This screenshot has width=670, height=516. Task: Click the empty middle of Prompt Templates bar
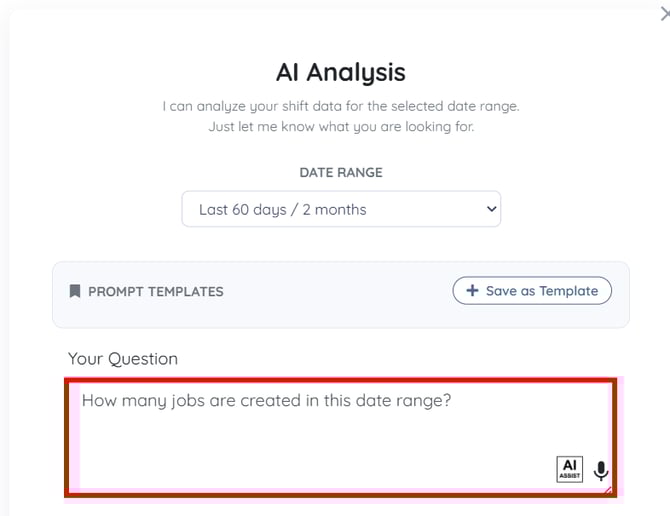(x=338, y=292)
